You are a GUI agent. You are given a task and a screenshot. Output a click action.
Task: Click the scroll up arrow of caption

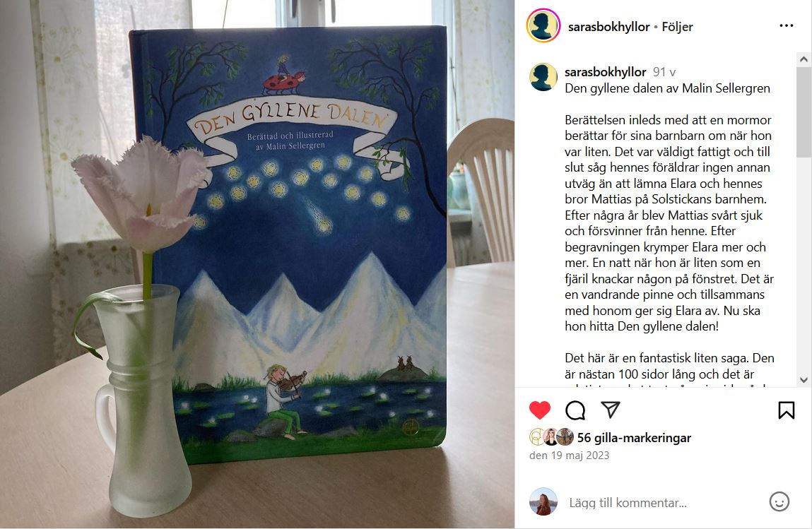pyautogui.click(x=804, y=59)
